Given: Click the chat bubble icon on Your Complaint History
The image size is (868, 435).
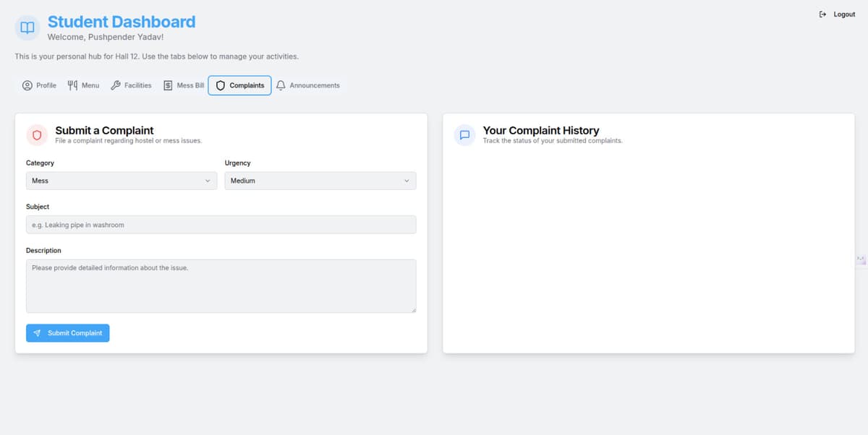Looking at the screenshot, I should pos(464,135).
